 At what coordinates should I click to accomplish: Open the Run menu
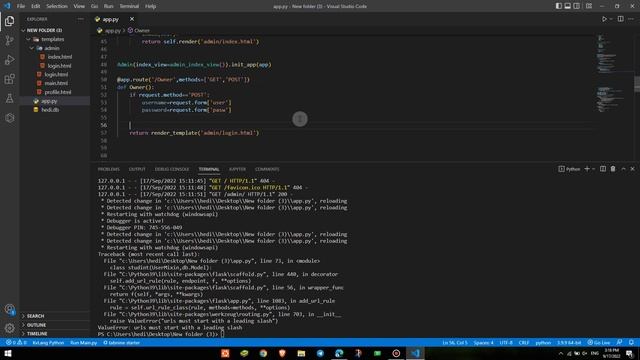(109, 6)
